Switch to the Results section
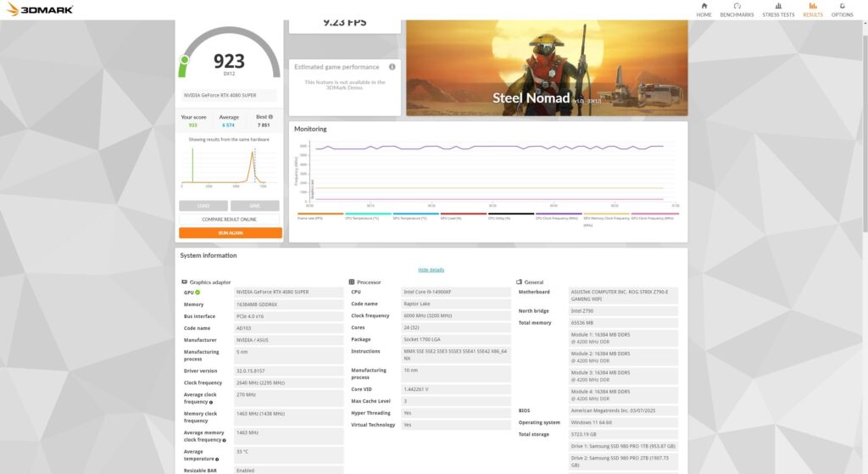The image size is (868, 474). tap(813, 9)
